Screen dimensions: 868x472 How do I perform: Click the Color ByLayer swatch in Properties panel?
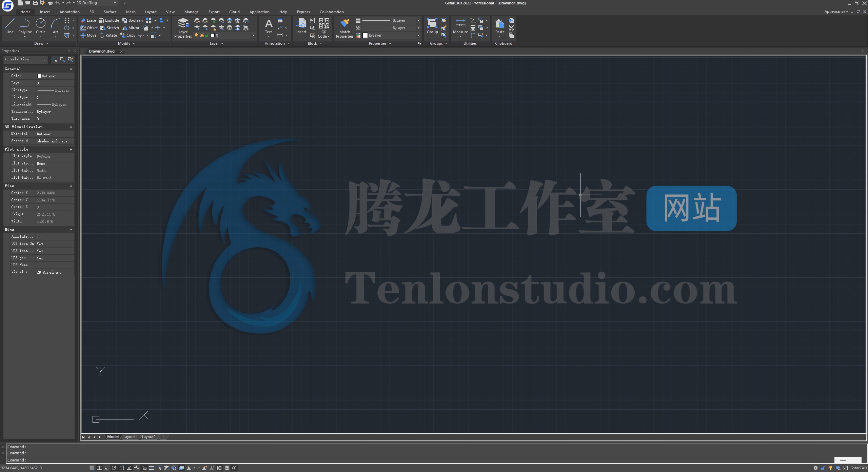(39, 76)
